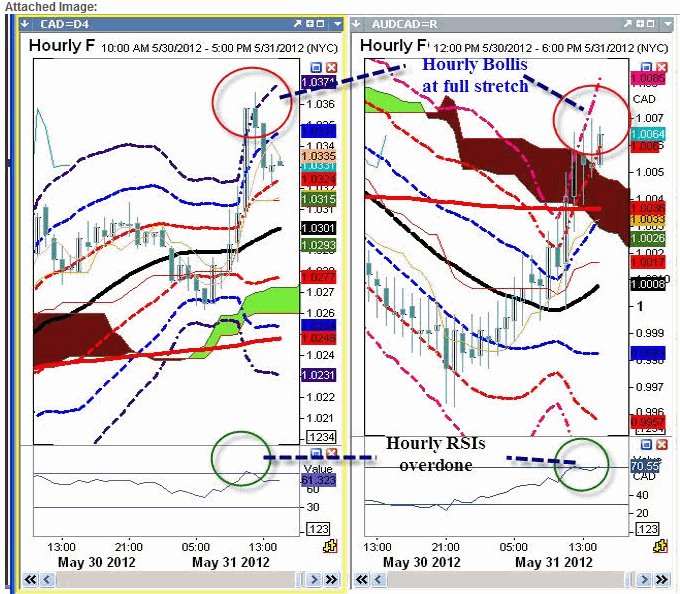Click the 1.0293 green price label

[x=318, y=245]
